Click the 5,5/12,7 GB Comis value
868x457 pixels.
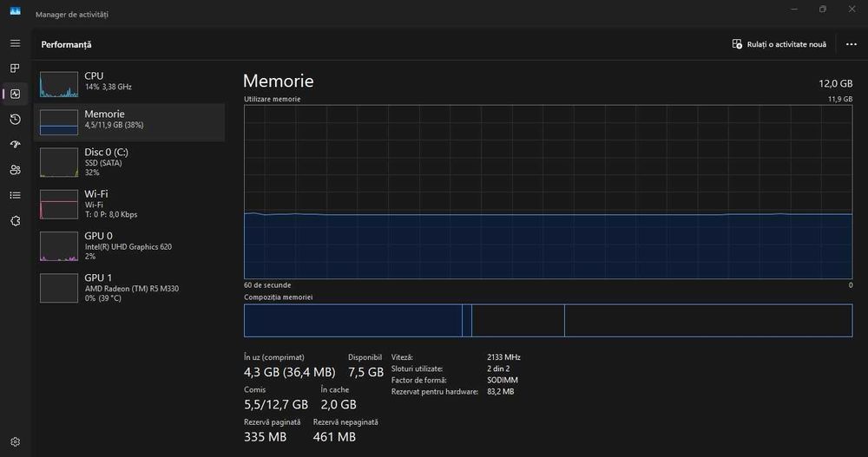coord(276,404)
